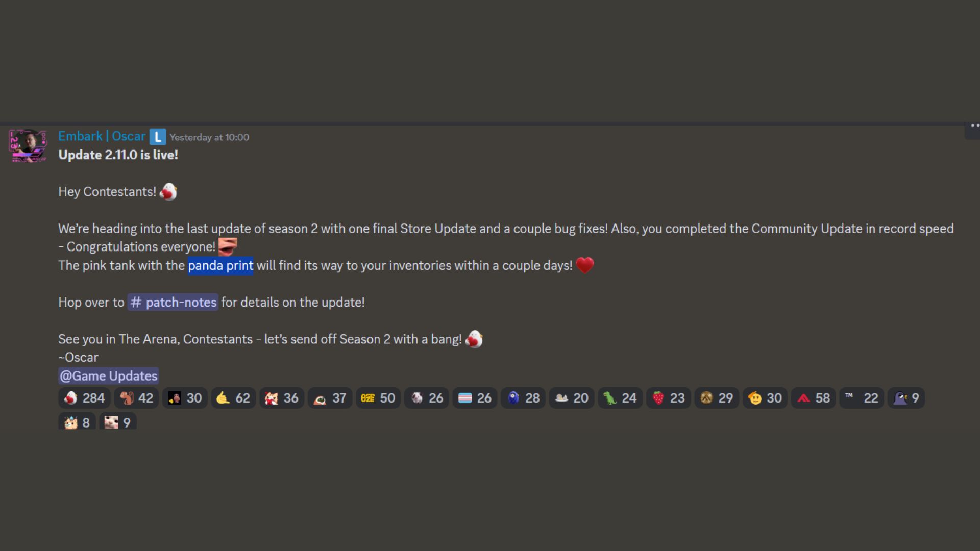Toggle the trademark symbol reaction with 22
Viewport: 980px width, 551px height.
point(862,398)
